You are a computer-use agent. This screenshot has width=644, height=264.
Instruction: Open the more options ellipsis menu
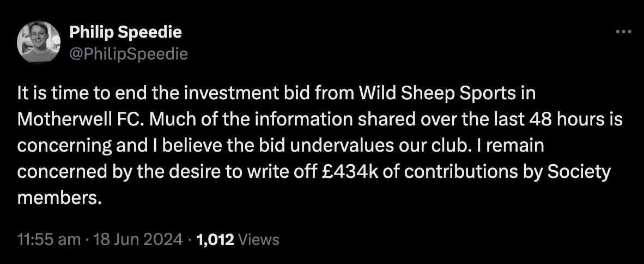click(622, 32)
